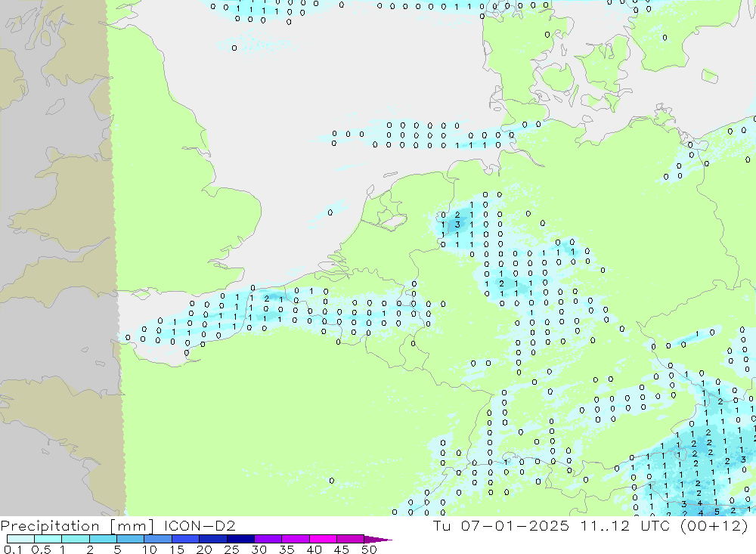Click the 35–40 mm violet legend swatch
The height and width of the screenshot is (554, 756).
[296, 539]
